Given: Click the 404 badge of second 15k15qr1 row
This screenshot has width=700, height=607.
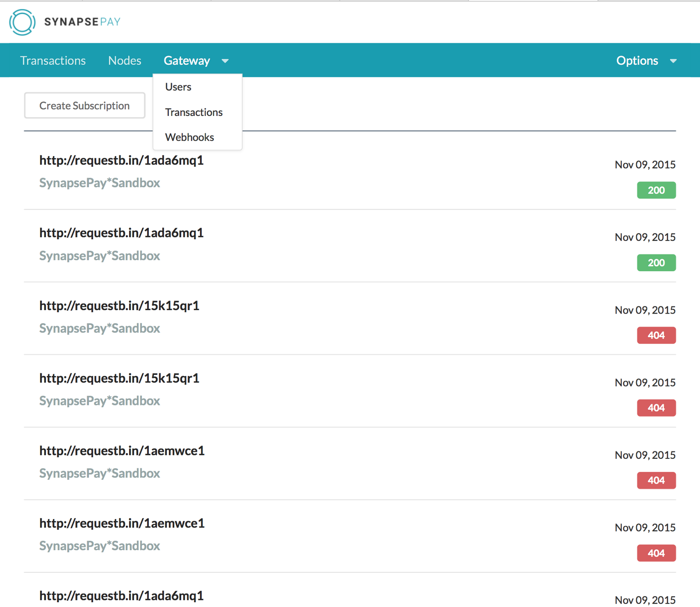Looking at the screenshot, I should pos(656,408).
